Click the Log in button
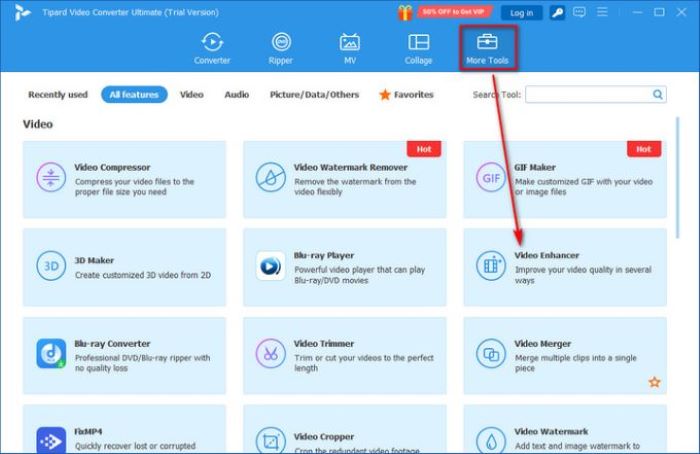Image resolution: width=700 pixels, height=454 pixels. pos(521,13)
